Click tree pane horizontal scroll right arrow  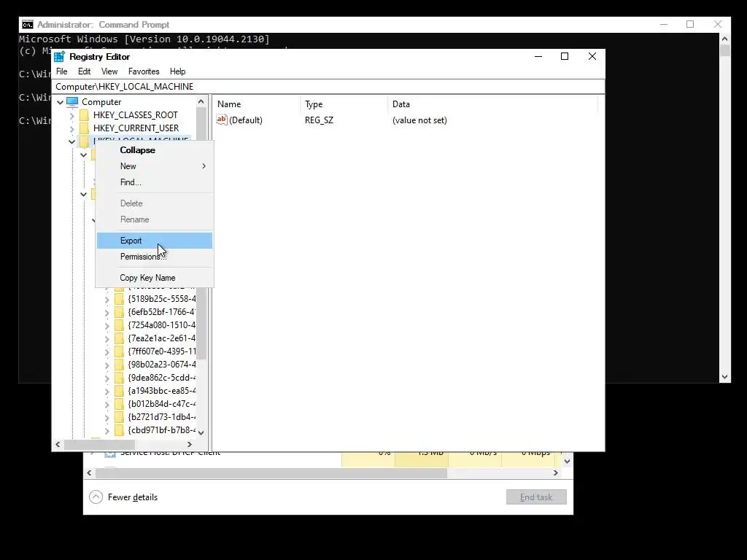tap(190, 444)
